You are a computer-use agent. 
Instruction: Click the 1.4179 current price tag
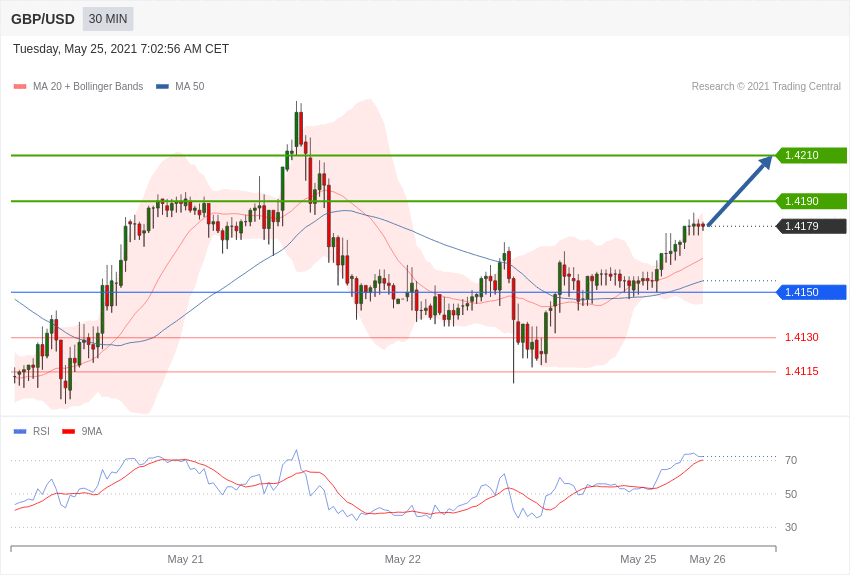[x=812, y=226]
